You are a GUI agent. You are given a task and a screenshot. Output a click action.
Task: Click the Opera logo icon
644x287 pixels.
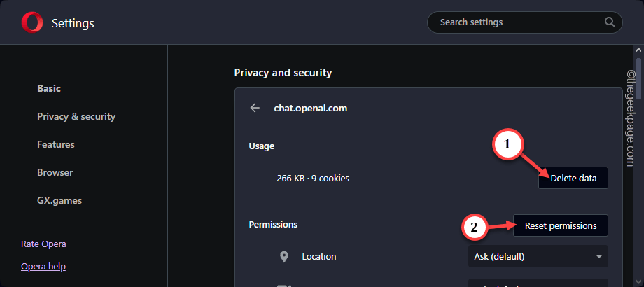(x=32, y=22)
